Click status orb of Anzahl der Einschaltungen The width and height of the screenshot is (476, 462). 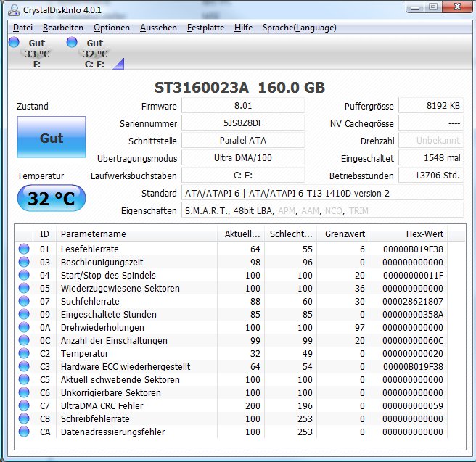tap(24, 340)
